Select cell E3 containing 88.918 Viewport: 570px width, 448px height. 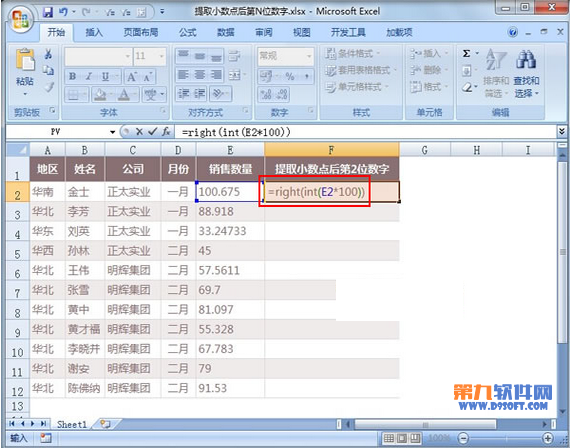coord(230,212)
